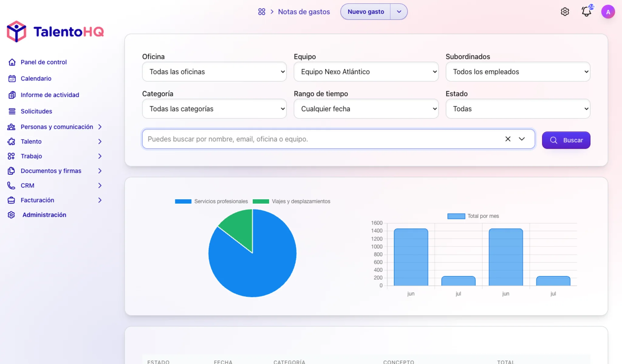Click the Personas y comunicación people icon

click(11, 127)
